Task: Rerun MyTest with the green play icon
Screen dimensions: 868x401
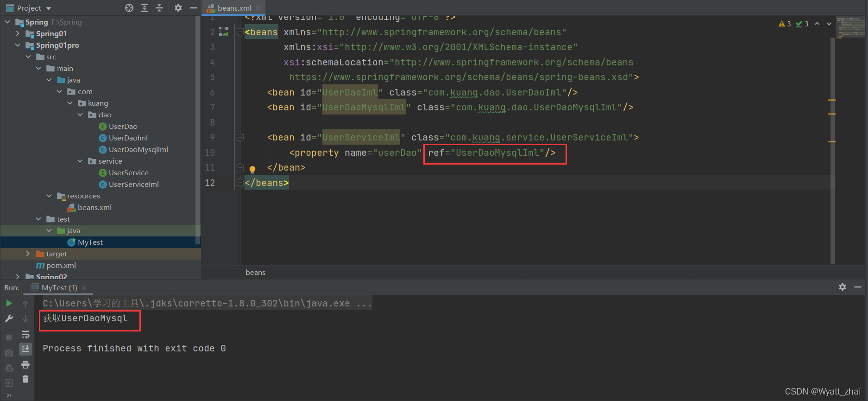Action: [9, 303]
